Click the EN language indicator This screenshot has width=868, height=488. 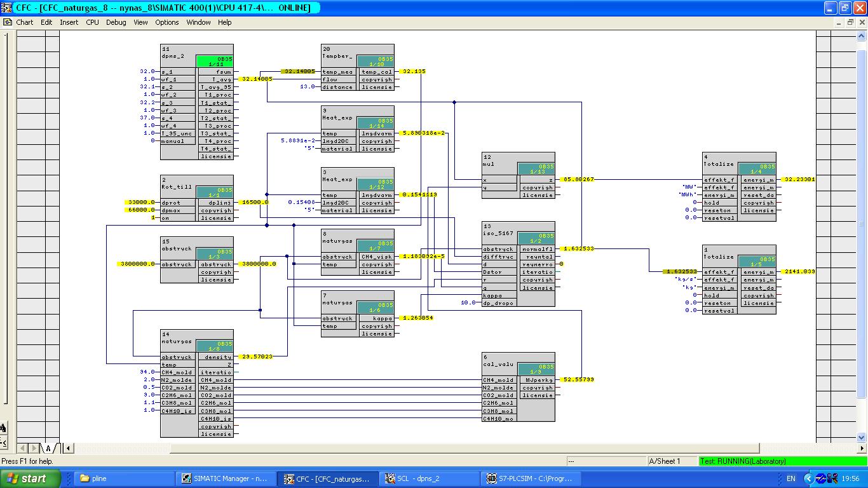pos(791,478)
